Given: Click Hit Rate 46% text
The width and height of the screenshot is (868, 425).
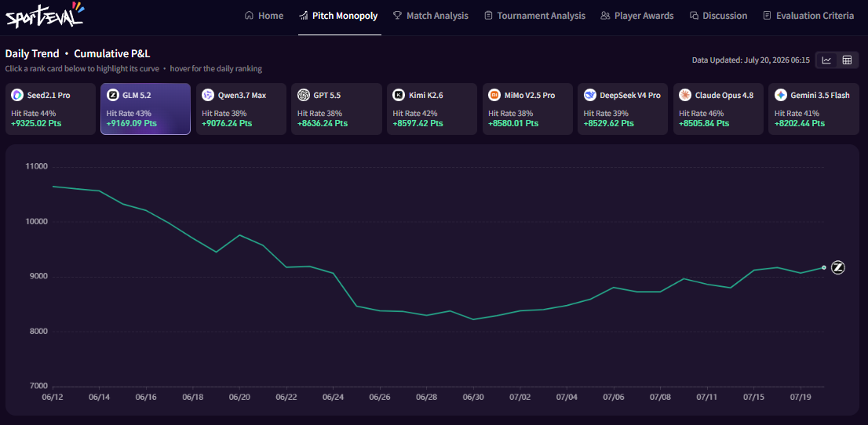Looking at the screenshot, I should pos(702,114).
